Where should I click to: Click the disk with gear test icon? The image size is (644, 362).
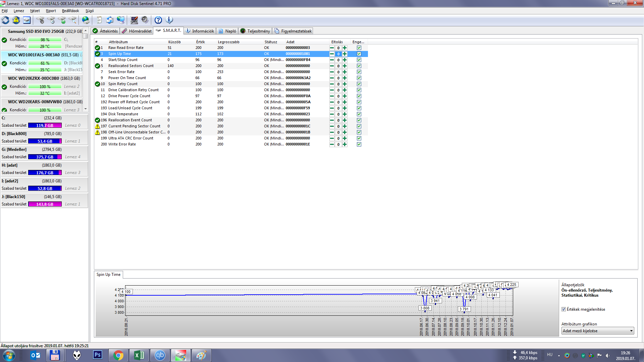click(x=40, y=20)
